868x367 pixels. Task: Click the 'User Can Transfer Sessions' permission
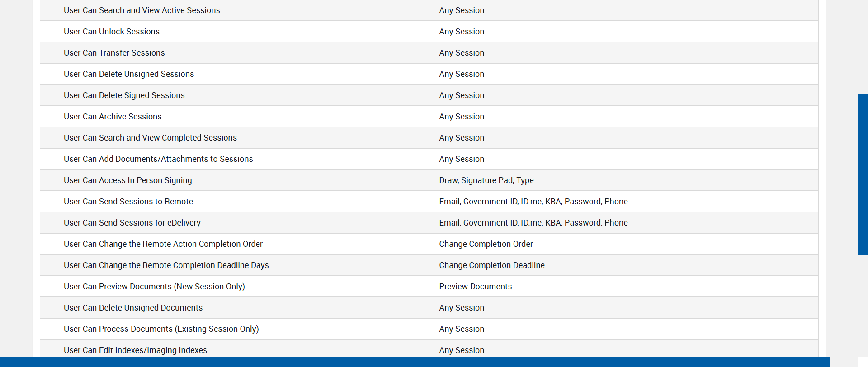[x=114, y=53]
